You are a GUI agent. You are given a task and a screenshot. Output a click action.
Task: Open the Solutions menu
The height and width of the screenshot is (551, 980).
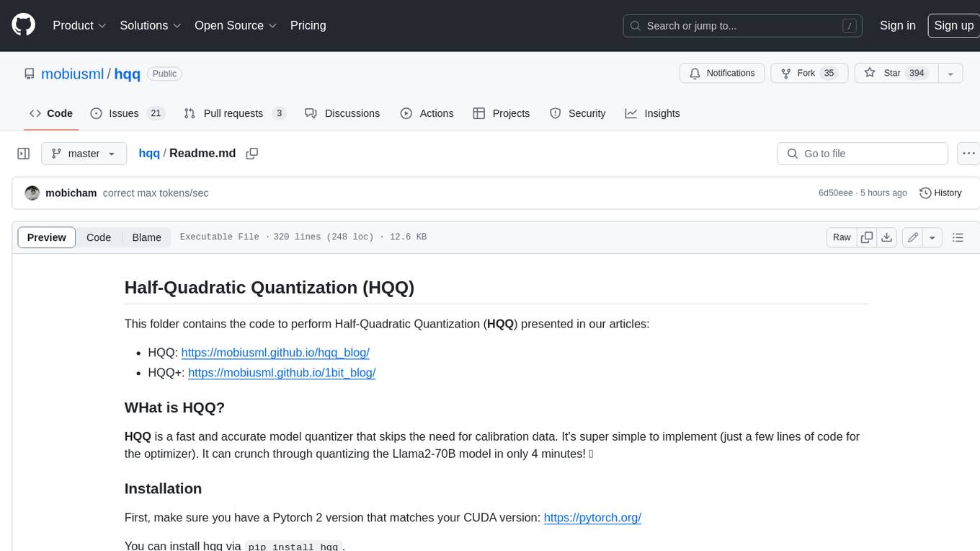coord(151,25)
